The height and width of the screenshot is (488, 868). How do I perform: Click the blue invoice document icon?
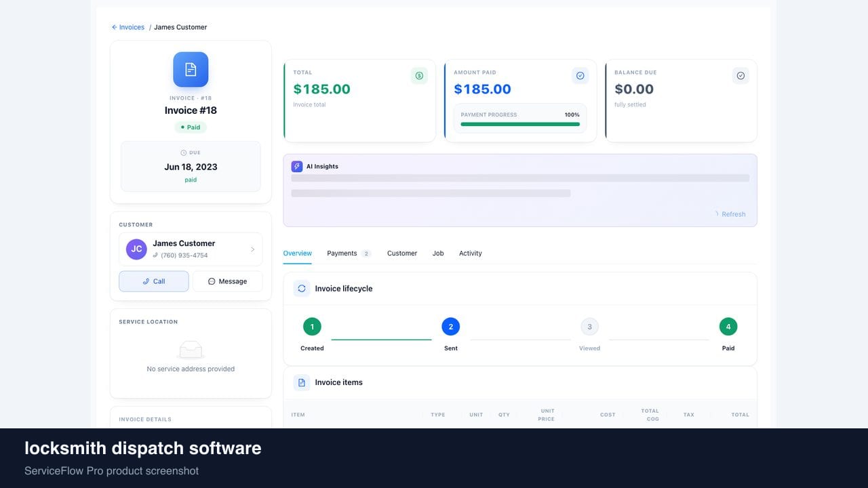point(191,69)
